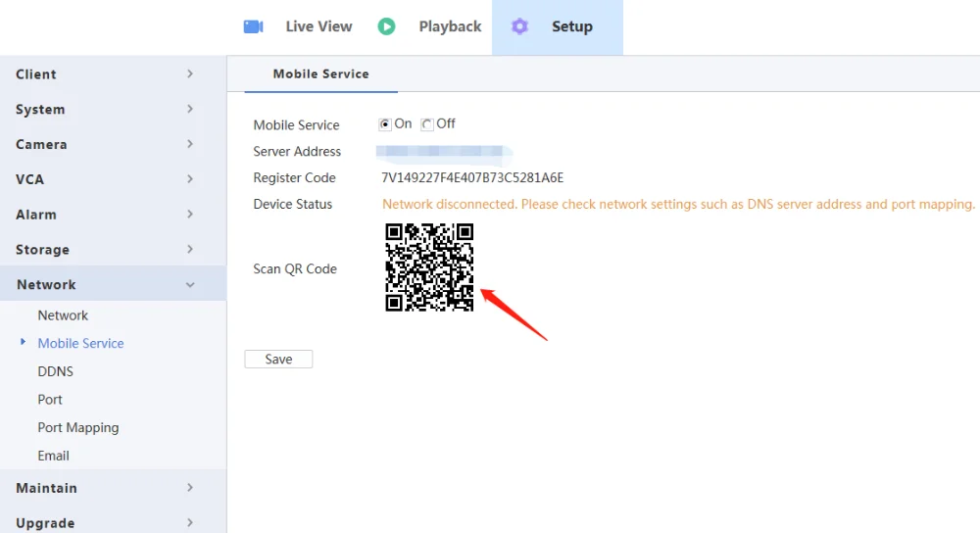Click register code 7V149227F4E407B73C5281A6E
This screenshot has height=533, width=980.
pos(472,178)
